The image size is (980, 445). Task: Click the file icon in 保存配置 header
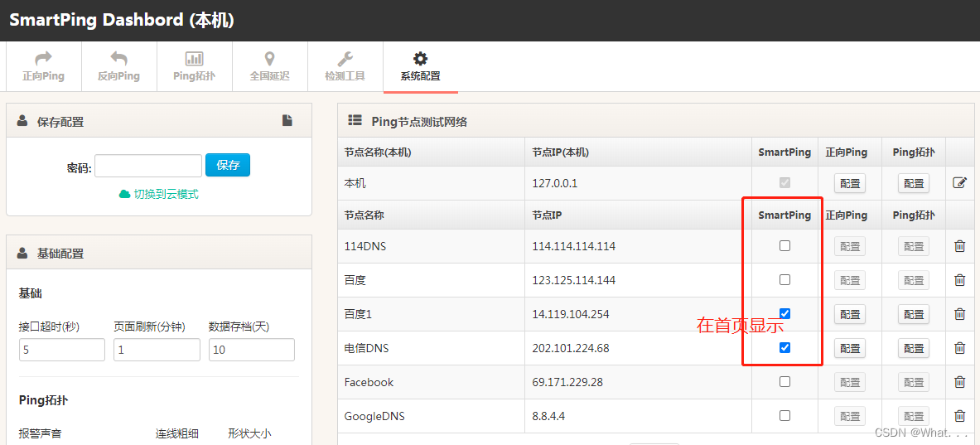click(x=287, y=121)
